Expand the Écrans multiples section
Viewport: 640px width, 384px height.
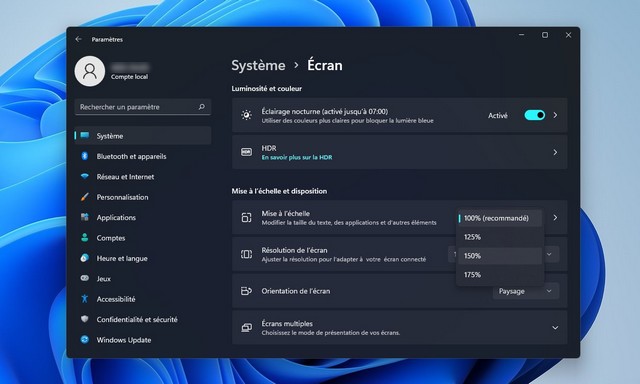click(x=555, y=328)
